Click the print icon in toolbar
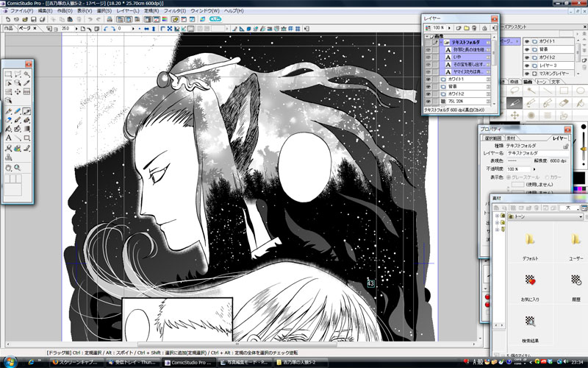The height and width of the screenshot is (368, 588). click(x=109, y=19)
